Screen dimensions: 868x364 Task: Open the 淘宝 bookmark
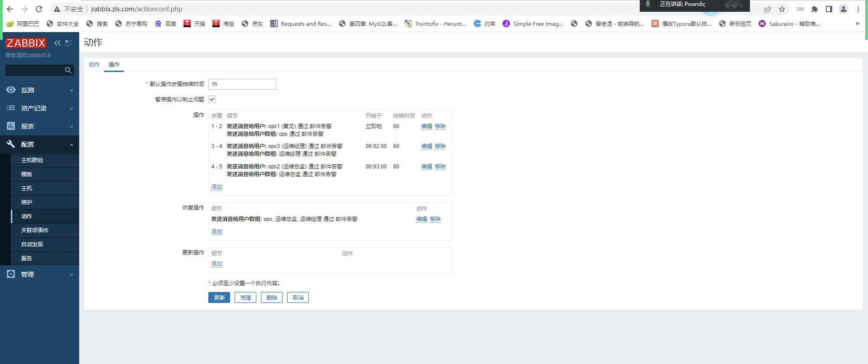(x=223, y=24)
